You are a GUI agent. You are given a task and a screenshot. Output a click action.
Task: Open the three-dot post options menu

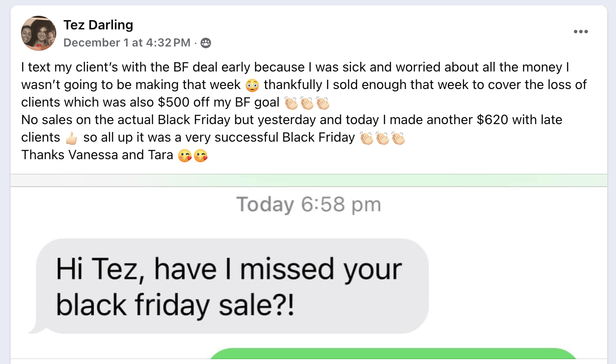click(580, 32)
